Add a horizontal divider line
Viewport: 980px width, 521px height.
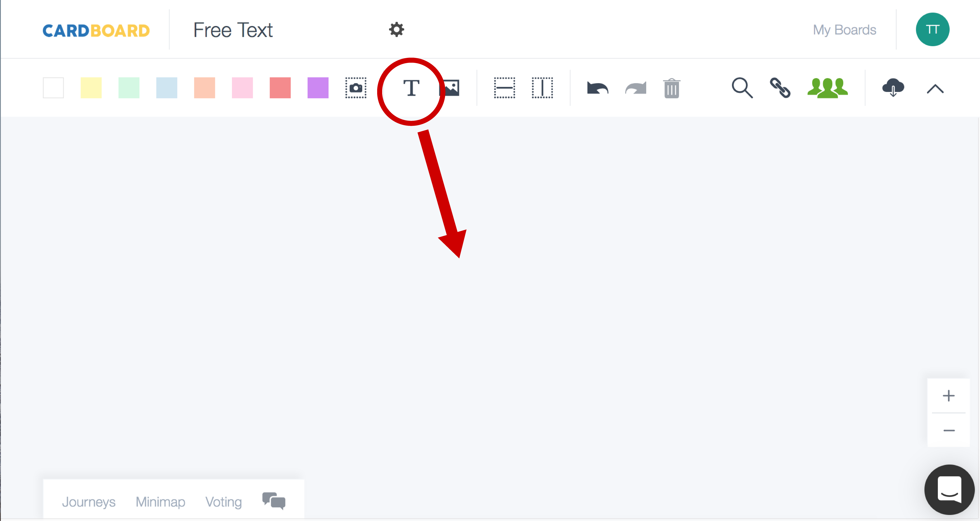point(504,88)
